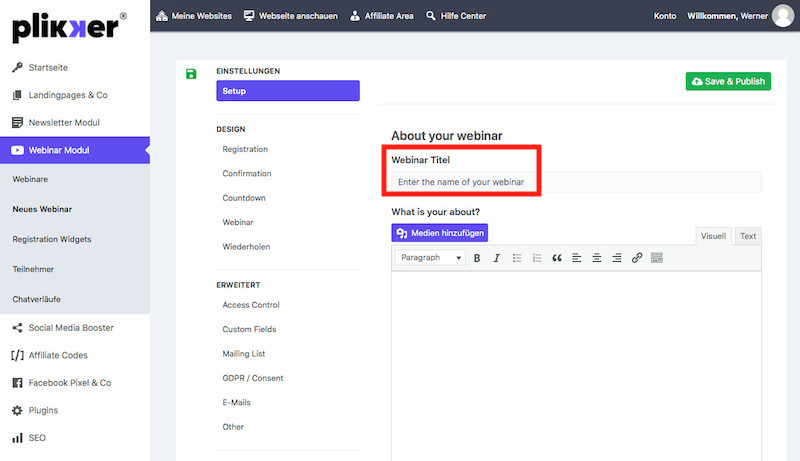This screenshot has height=461, width=800.
Task: Insert a numbered list
Action: pyautogui.click(x=537, y=258)
